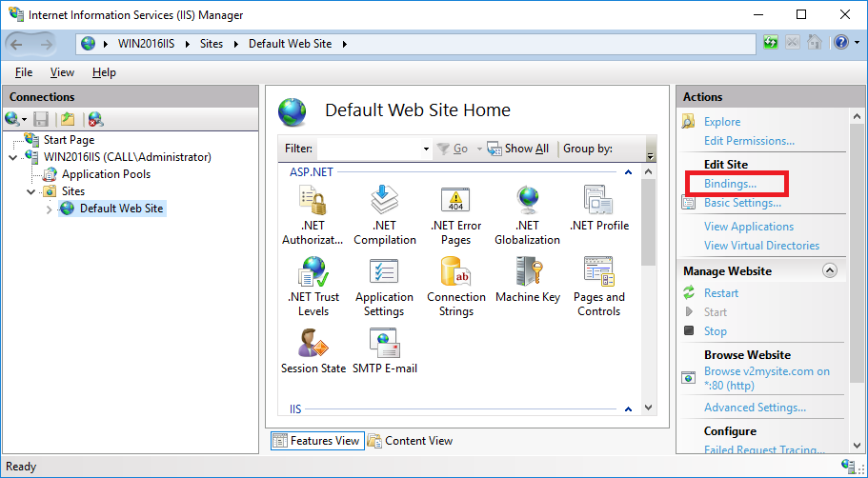Restart the website
The image size is (868, 478).
[720, 293]
